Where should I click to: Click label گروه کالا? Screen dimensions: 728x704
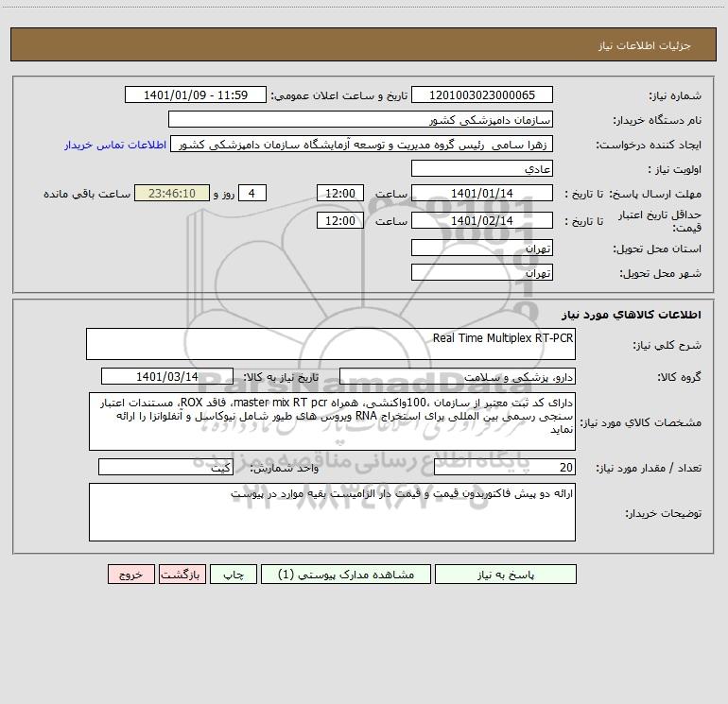679,377
